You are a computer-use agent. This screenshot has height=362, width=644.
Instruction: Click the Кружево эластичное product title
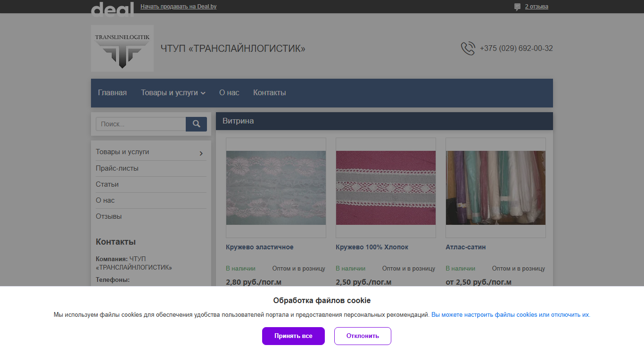[x=260, y=247]
